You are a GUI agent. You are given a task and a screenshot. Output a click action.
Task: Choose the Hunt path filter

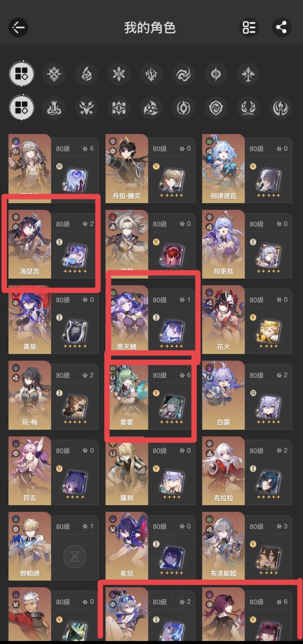pos(87,108)
